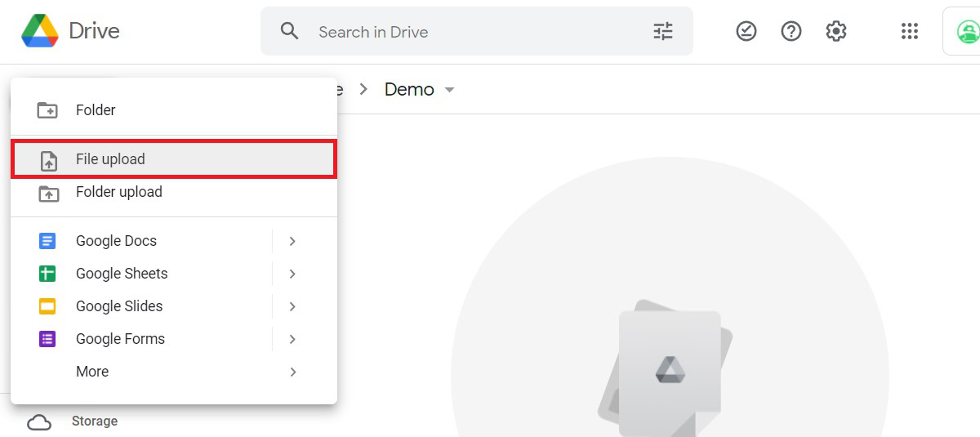The height and width of the screenshot is (437, 980).
Task: Expand the More submenu arrow
Action: click(x=292, y=372)
